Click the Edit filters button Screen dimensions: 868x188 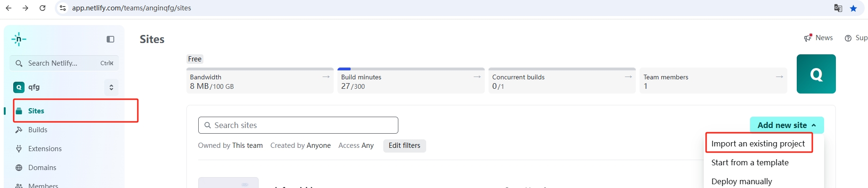(x=405, y=145)
